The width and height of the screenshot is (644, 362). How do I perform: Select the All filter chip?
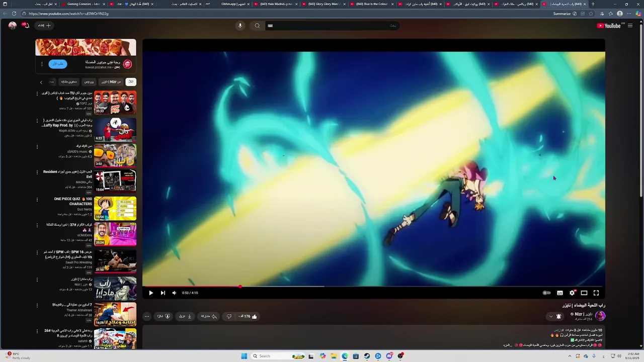tap(131, 81)
